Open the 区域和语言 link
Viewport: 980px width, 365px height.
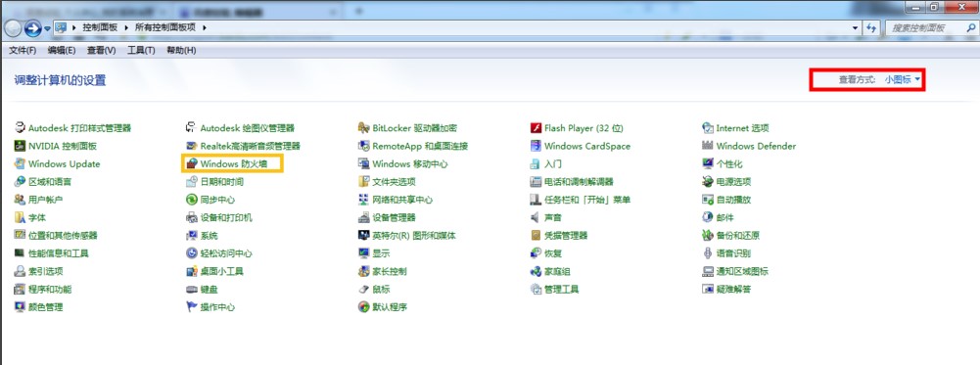click(50, 182)
